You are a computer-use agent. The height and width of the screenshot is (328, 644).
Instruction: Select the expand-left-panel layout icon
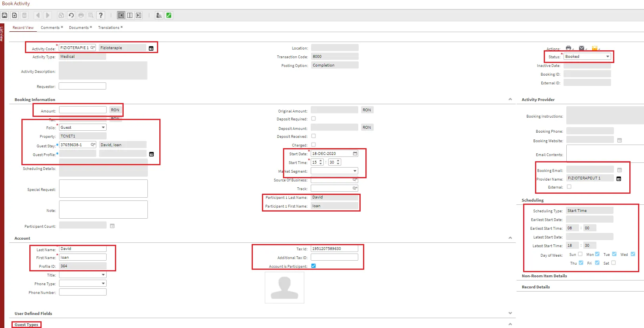(x=121, y=15)
